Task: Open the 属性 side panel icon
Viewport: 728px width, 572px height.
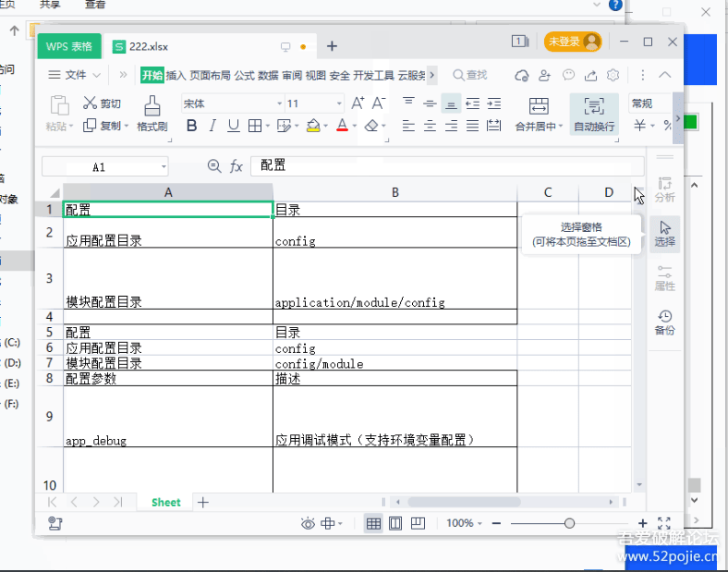Action: point(665,278)
